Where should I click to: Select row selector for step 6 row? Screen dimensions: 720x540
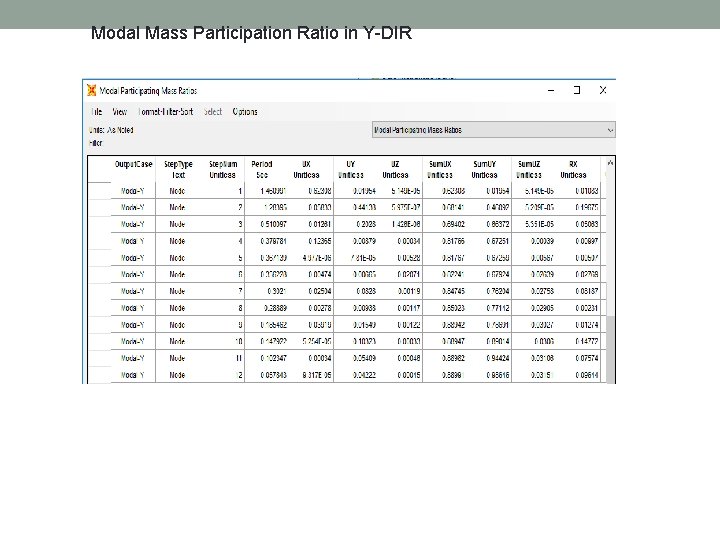point(99,275)
